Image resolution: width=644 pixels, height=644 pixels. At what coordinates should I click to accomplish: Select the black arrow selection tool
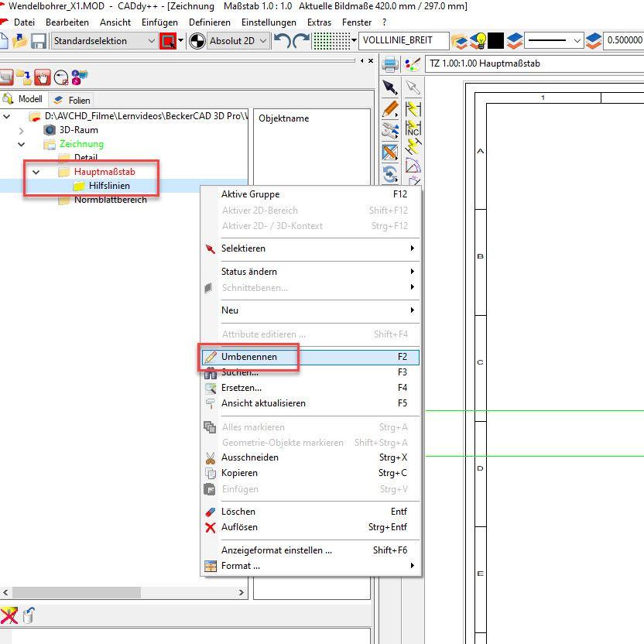(x=390, y=87)
